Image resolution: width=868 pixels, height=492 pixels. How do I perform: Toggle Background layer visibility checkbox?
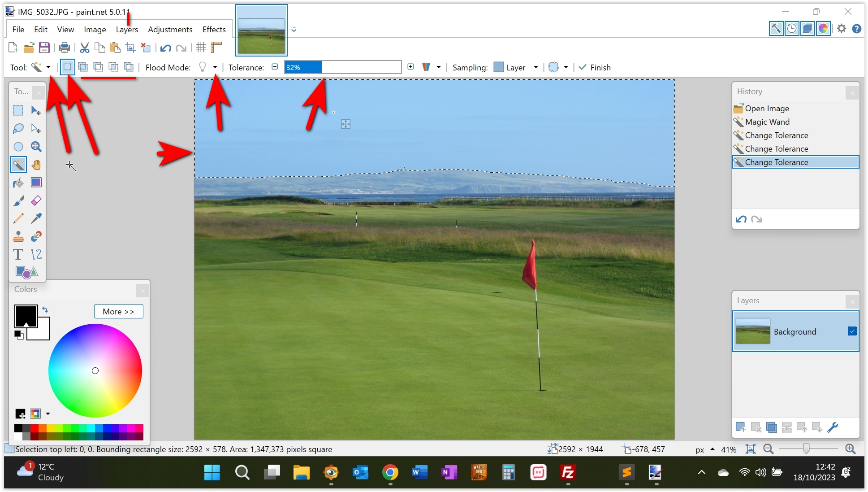pyautogui.click(x=852, y=331)
